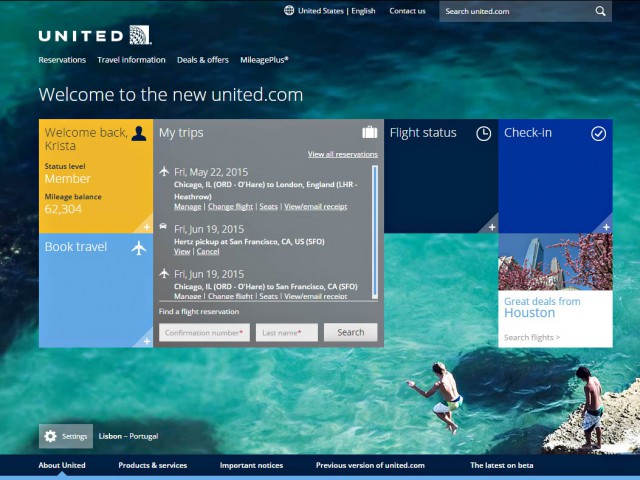Click the Check-in tile title
Image resolution: width=640 pixels, height=480 pixels.
(x=528, y=132)
